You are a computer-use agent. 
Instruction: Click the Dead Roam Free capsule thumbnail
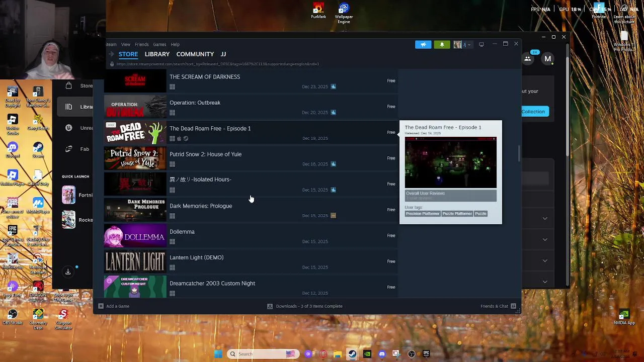tap(135, 132)
